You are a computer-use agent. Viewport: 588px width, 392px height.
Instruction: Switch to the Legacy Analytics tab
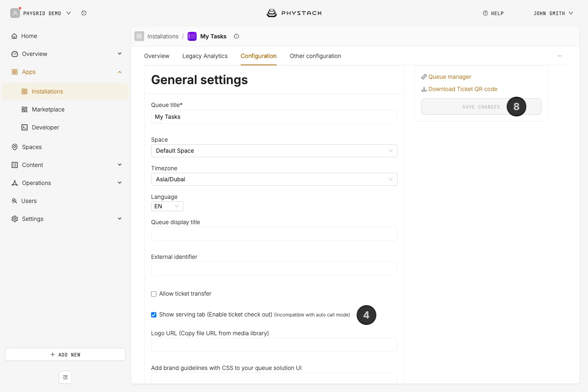205,56
